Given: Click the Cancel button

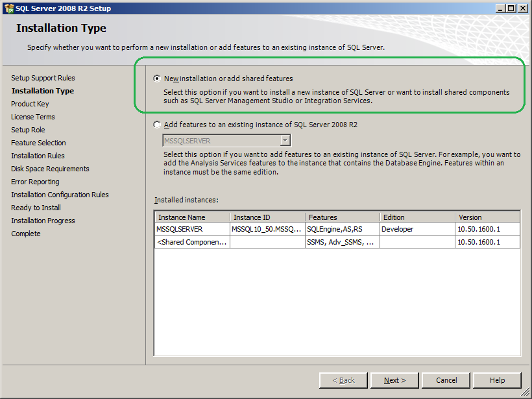Looking at the screenshot, I should (446, 380).
